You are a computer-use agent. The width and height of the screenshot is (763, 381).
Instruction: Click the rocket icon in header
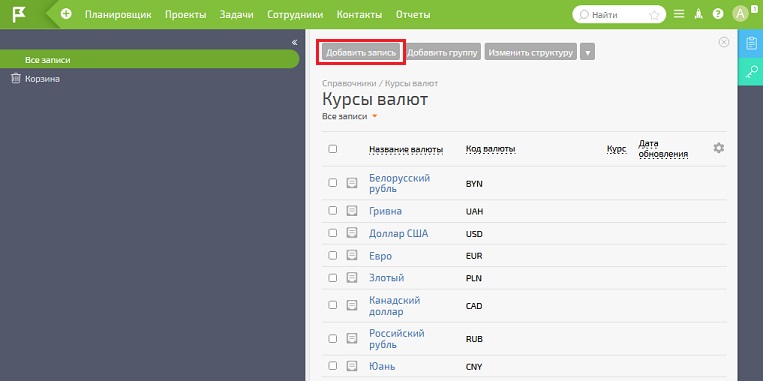tap(698, 14)
